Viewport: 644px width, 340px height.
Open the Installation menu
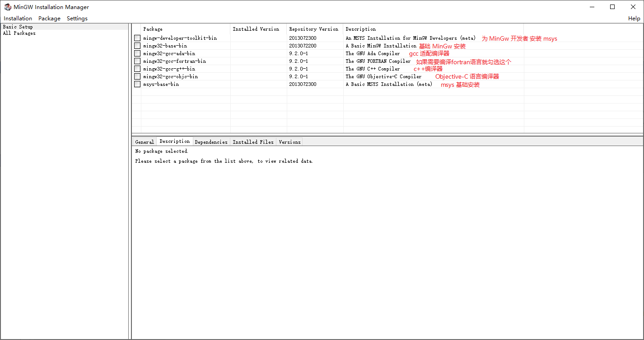18,19
